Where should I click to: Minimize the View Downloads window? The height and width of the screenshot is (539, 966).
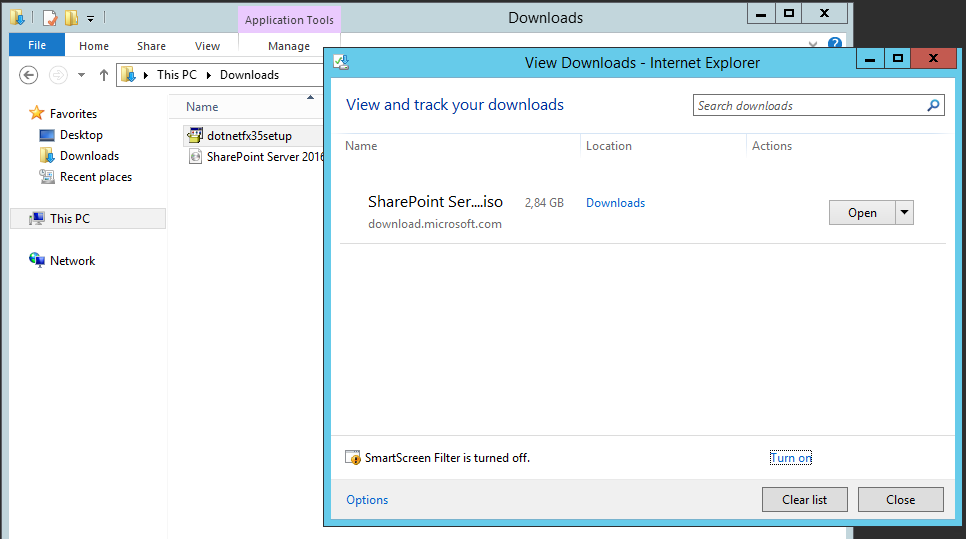point(871,59)
